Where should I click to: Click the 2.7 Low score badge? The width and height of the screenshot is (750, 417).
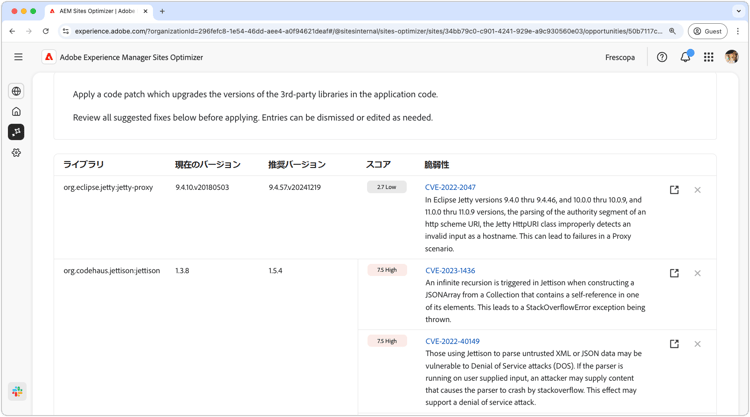coord(386,187)
